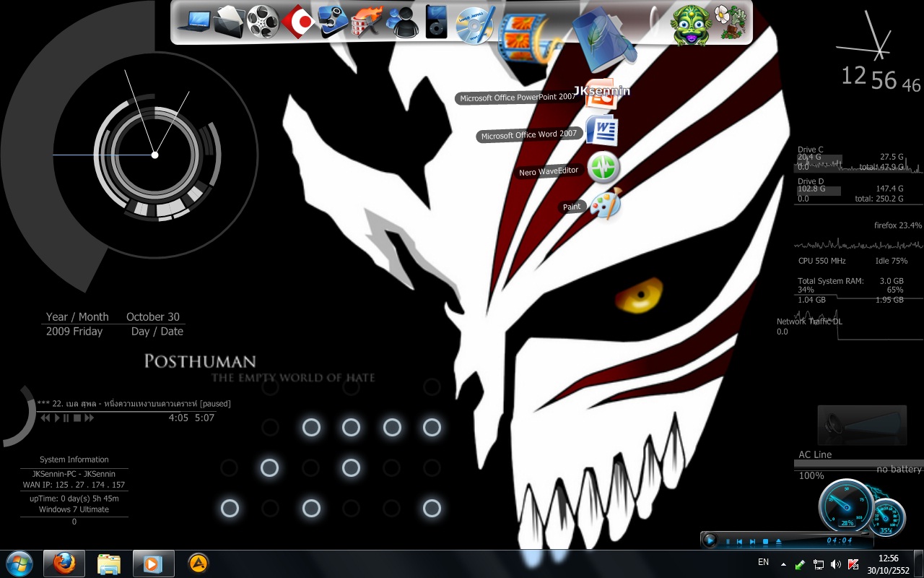Open the orange AIMP taskbar icon
Image resolution: width=924 pixels, height=578 pixels.
coord(198,563)
